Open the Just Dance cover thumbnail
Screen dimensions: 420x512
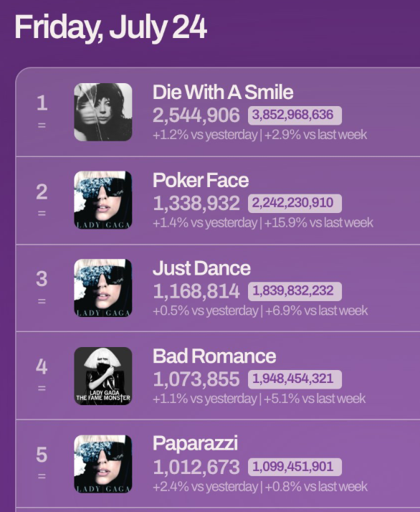pos(102,288)
